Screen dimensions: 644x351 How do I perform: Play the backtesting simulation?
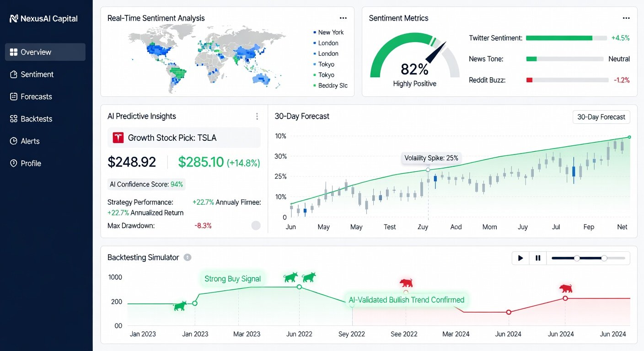click(x=521, y=258)
